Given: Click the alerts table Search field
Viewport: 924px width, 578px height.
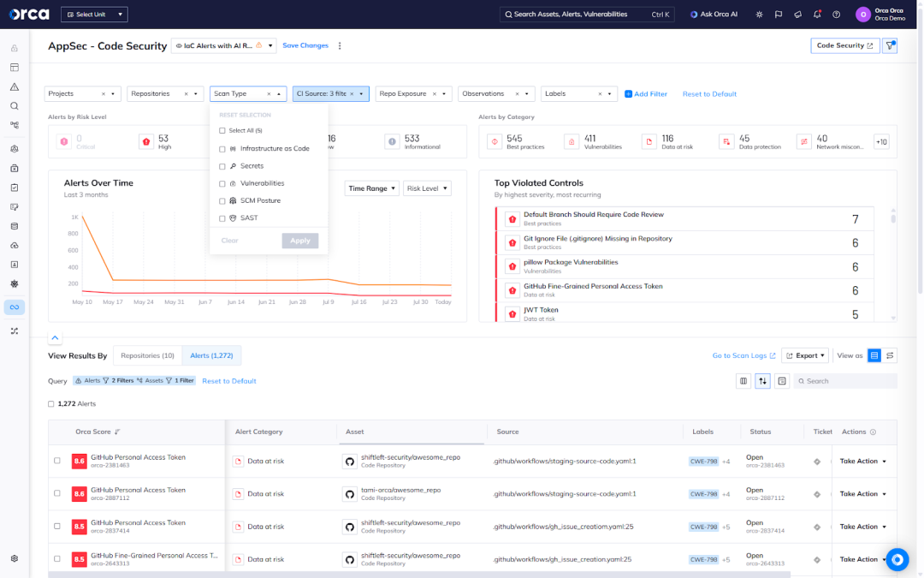Looking at the screenshot, I should (845, 381).
